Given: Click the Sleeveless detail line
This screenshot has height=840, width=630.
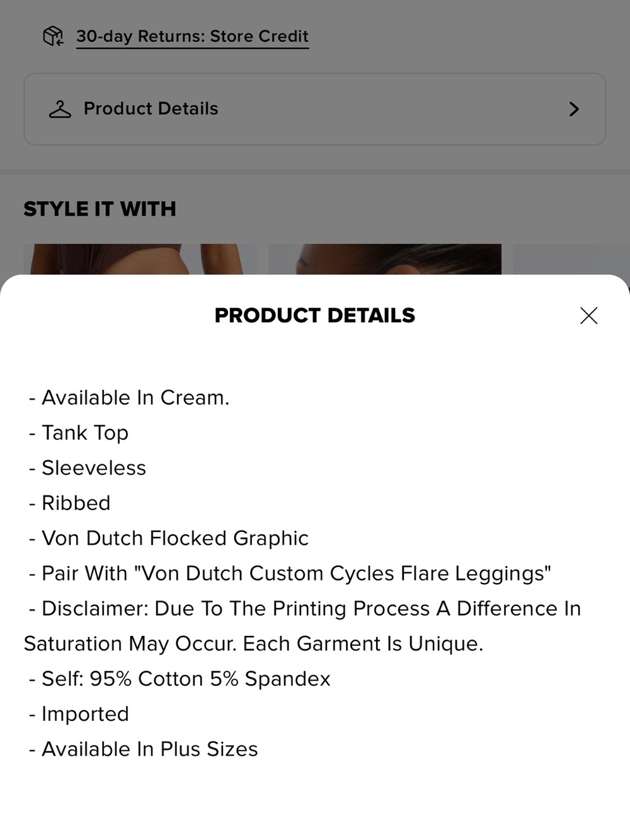Looking at the screenshot, I should point(88,468).
